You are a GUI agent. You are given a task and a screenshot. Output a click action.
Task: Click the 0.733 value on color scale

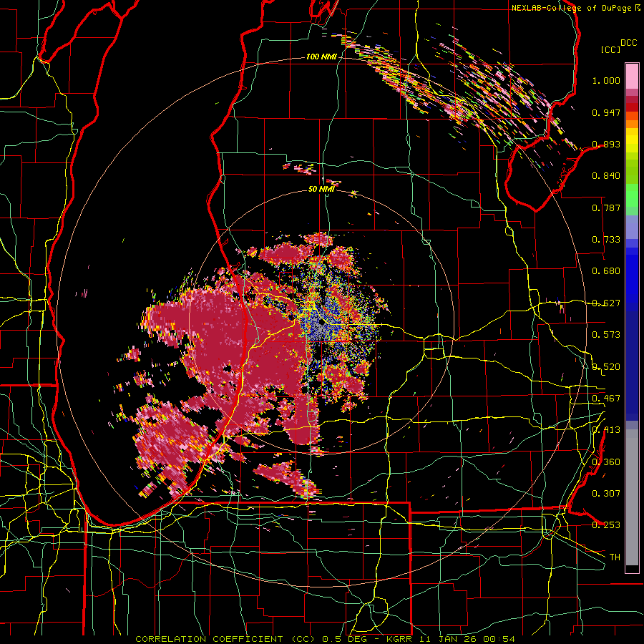[606, 240]
